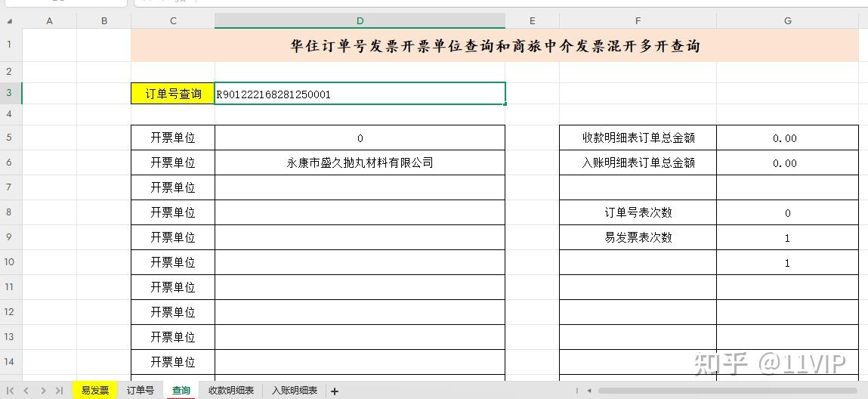868x399 pixels.
Task: Select column G header
Action: [x=788, y=21]
